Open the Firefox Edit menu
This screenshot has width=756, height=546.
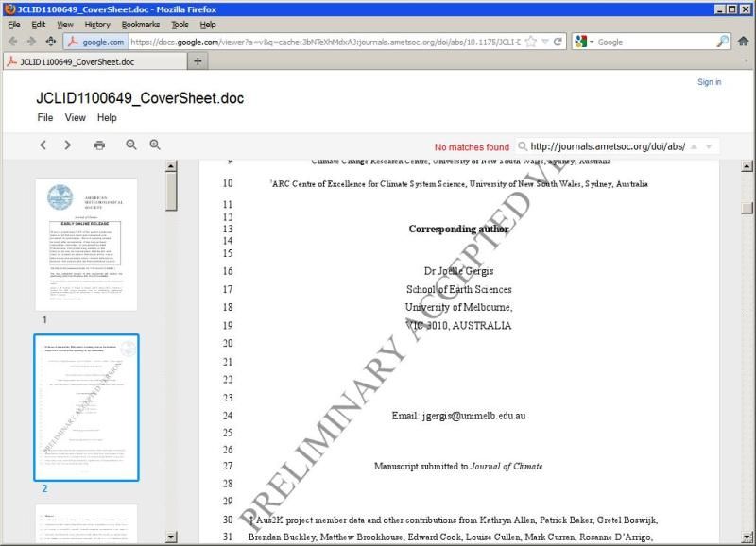38,25
